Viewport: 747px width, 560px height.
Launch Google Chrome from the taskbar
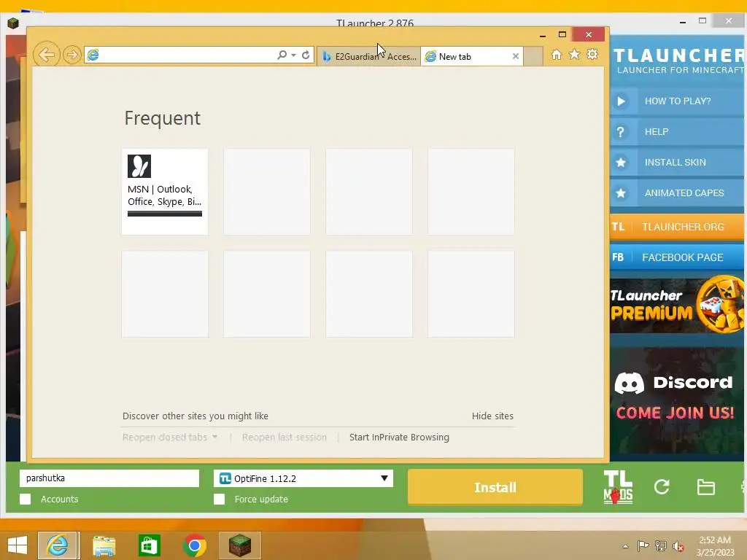(x=194, y=545)
